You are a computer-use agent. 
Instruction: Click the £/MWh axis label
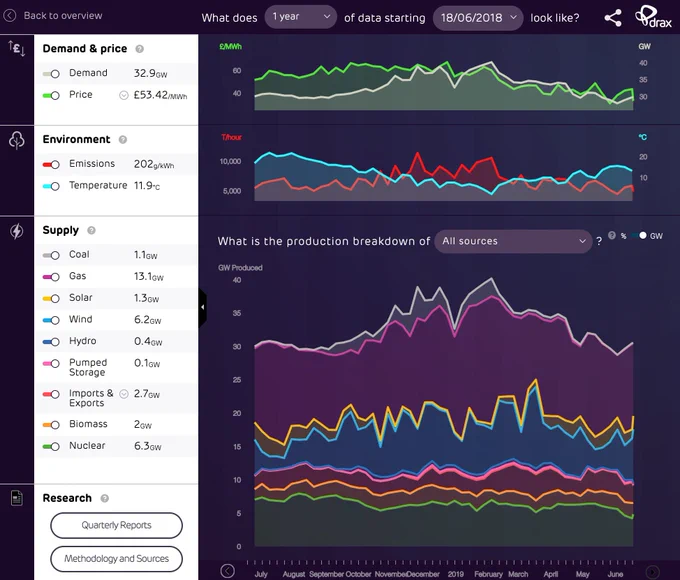(x=230, y=46)
